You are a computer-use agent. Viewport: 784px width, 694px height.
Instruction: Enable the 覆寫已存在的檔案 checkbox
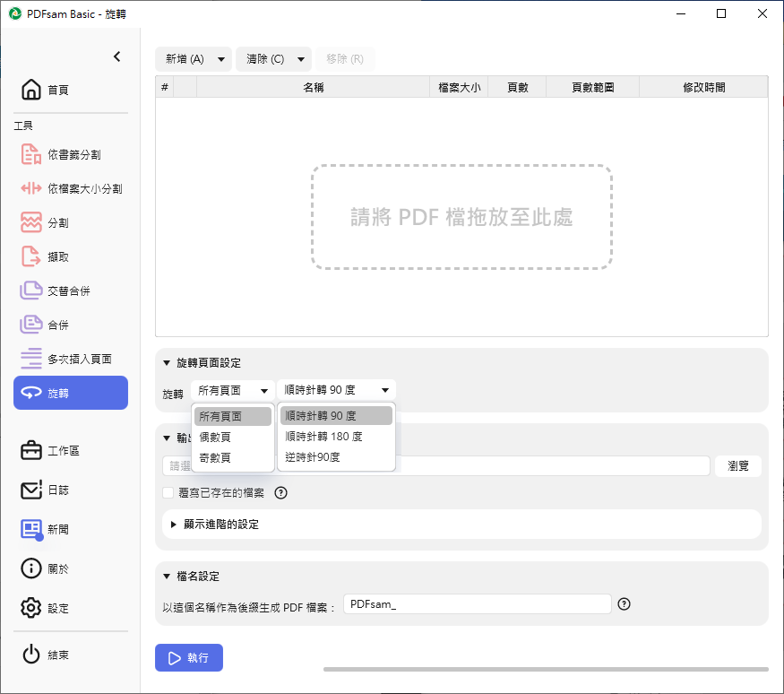(168, 493)
